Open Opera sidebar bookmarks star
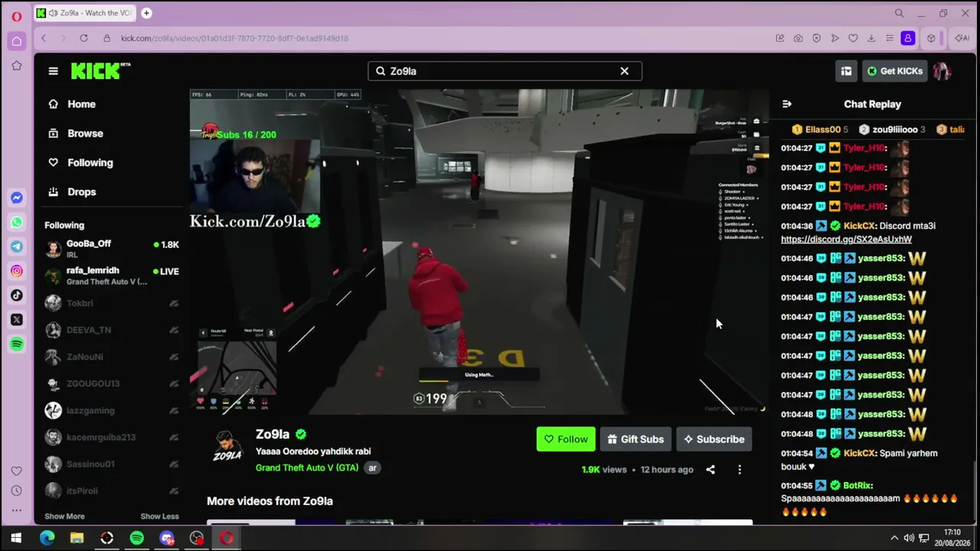The height and width of the screenshot is (551, 980). (16, 66)
